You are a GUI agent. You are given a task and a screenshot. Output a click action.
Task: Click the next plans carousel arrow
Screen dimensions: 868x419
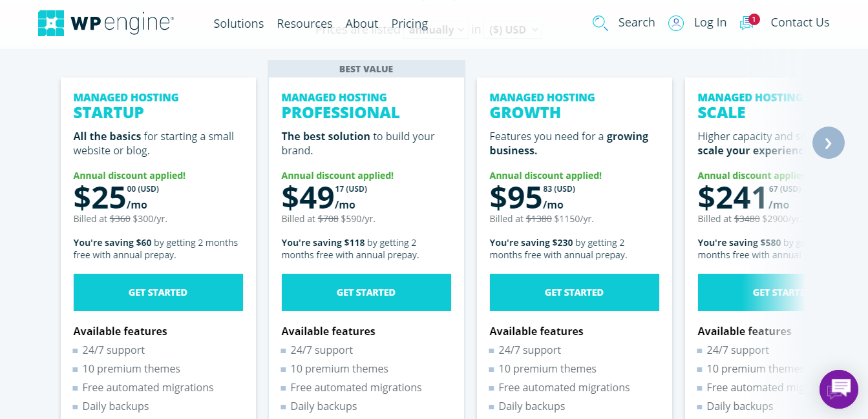click(829, 143)
